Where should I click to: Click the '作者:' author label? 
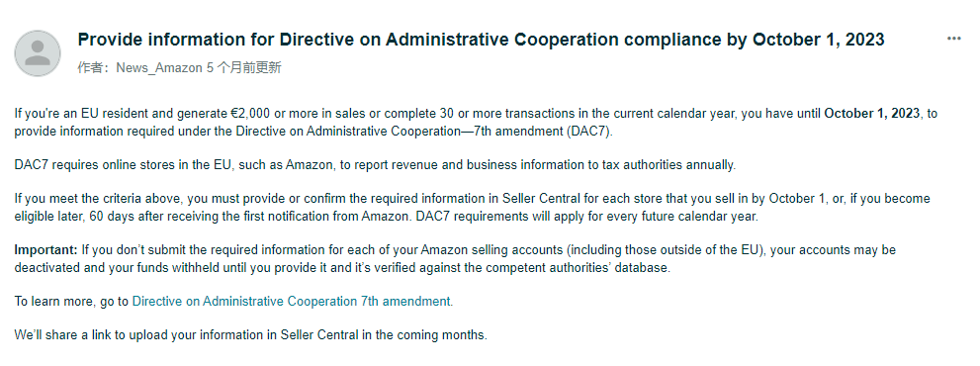point(94,67)
